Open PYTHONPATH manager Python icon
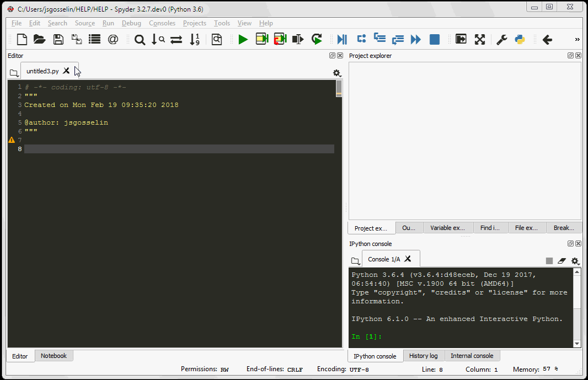Screen dimensions: 588x380 (520, 39)
